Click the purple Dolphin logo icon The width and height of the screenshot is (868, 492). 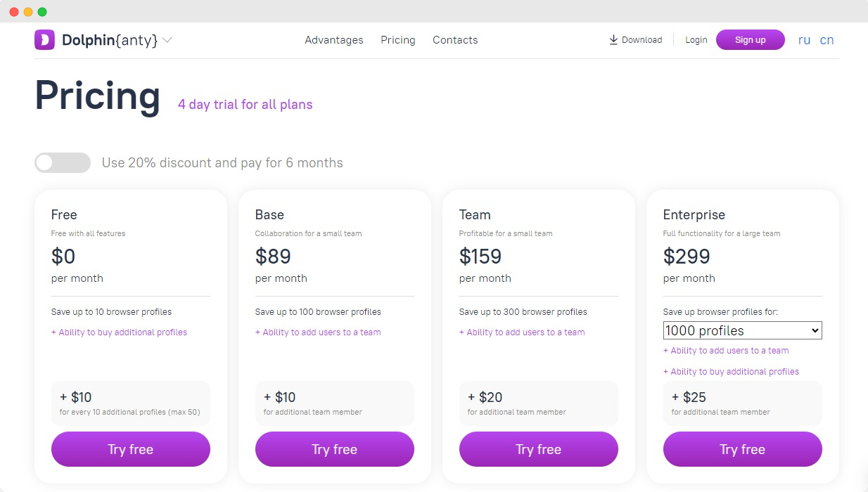point(44,40)
